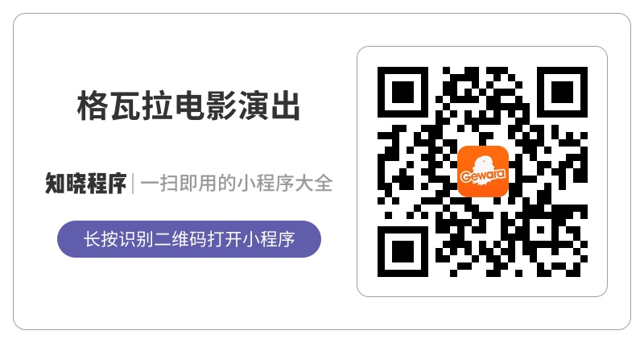Click the orange Gewara logo icon
The width and height of the screenshot is (644, 343).
pyautogui.click(x=482, y=171)
